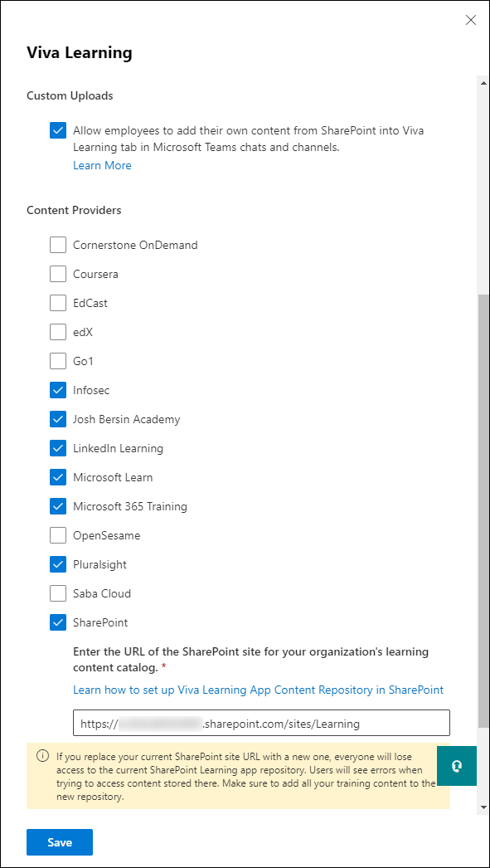Close the Viva Learning settings panel
The width and height of the screenshot is (490, 868).
click(471, 20)
